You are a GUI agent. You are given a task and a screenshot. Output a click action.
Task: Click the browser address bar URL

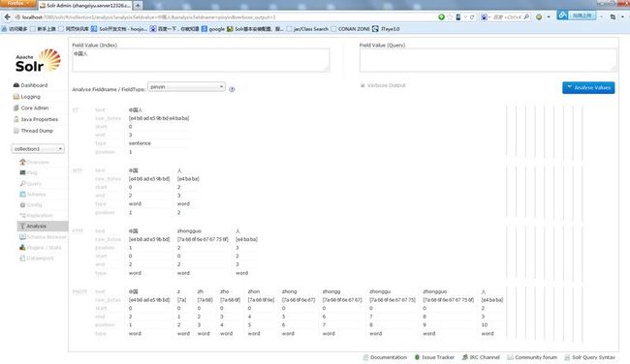[x=225, y=17]
